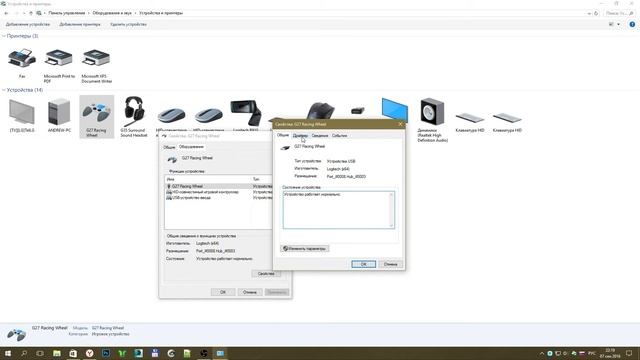Click OK in the back dialog
This screenshot has width=640, height=360.
pyautogui.click(x=223, y=292)
